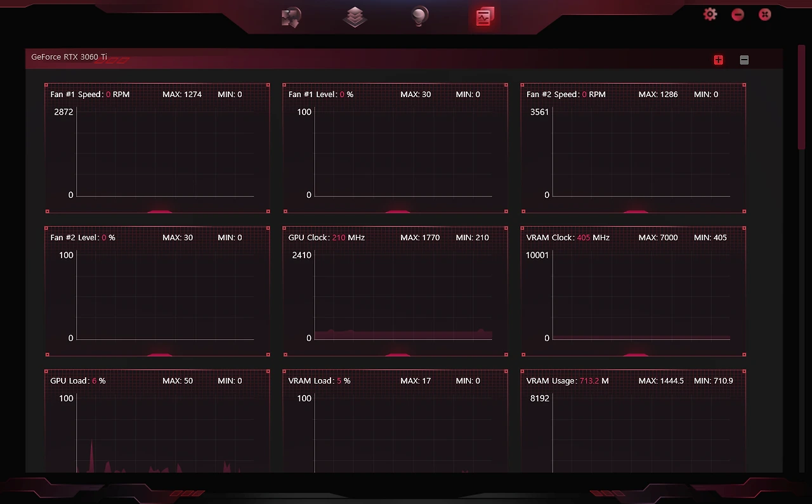Click the MIN: 0 value of Fan #2 Speed
Screen dimensions: 812x504
pos(706,94)
